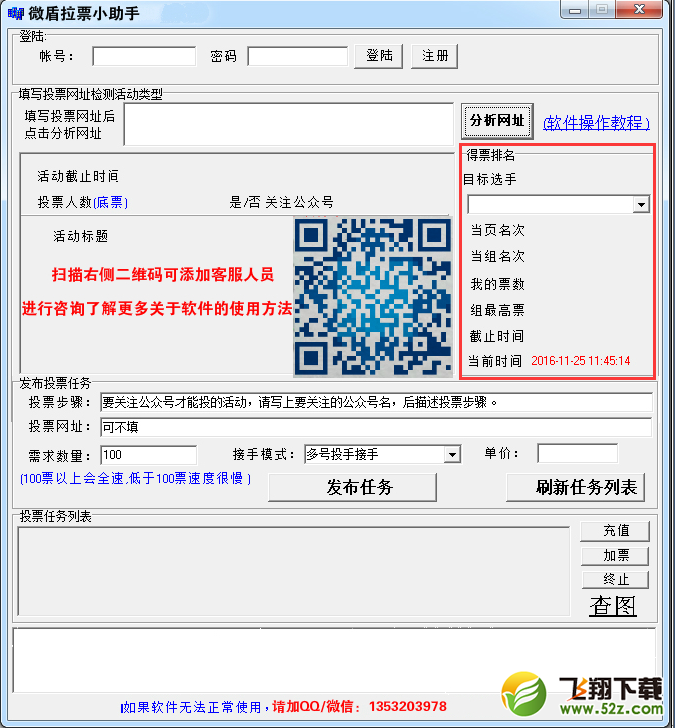This screenshot has height=728, width=675.
Task: Click the 单价 input field
Action: tap(578, 453)
